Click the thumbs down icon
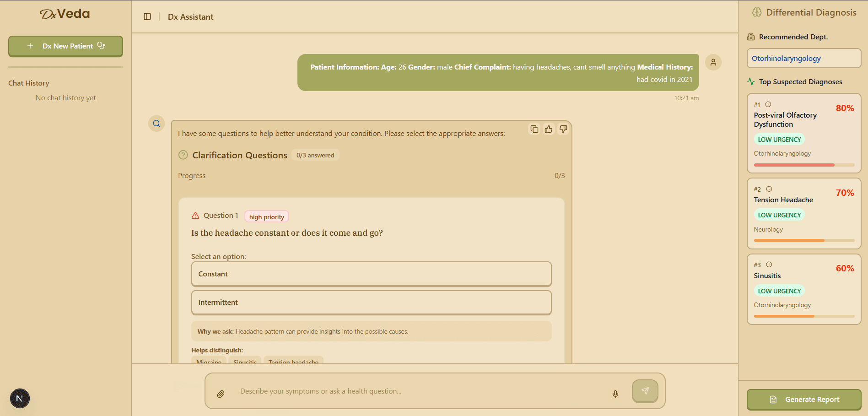Image resolution: width=868 pixels, height=416 pixels. coord(563,129)
